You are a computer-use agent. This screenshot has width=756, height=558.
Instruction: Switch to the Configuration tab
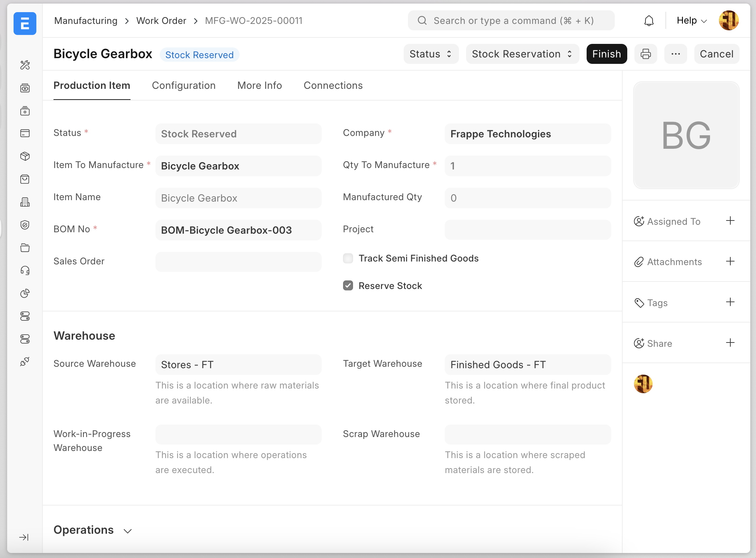pyautogui.click(x=184, y=86)
